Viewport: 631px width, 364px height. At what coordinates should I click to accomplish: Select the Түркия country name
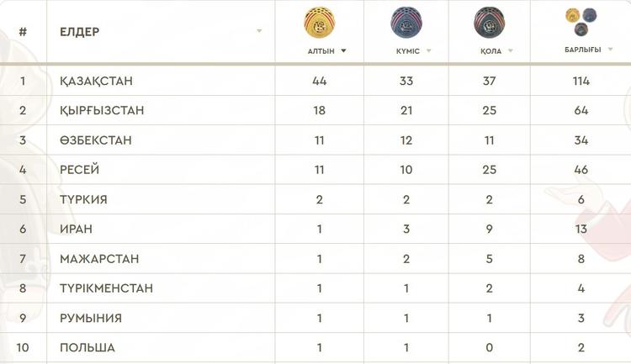coord(83,199)
